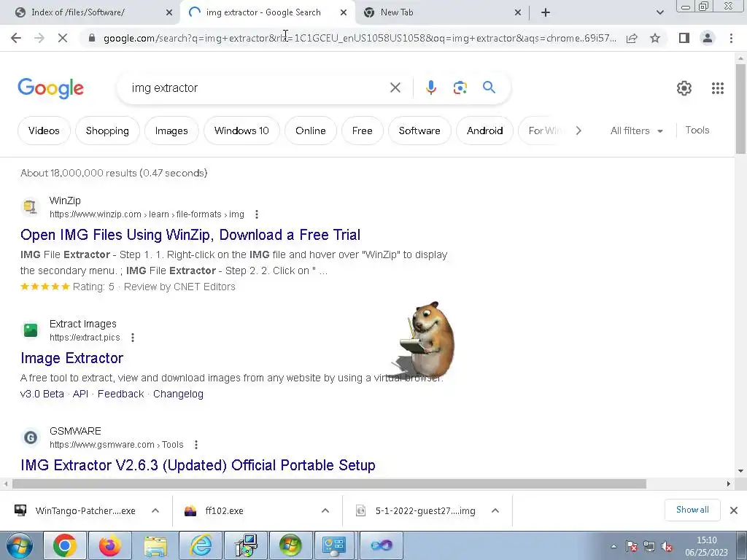Open the Image Extractor result link
The image size is (747, 560).
[72, 358]
